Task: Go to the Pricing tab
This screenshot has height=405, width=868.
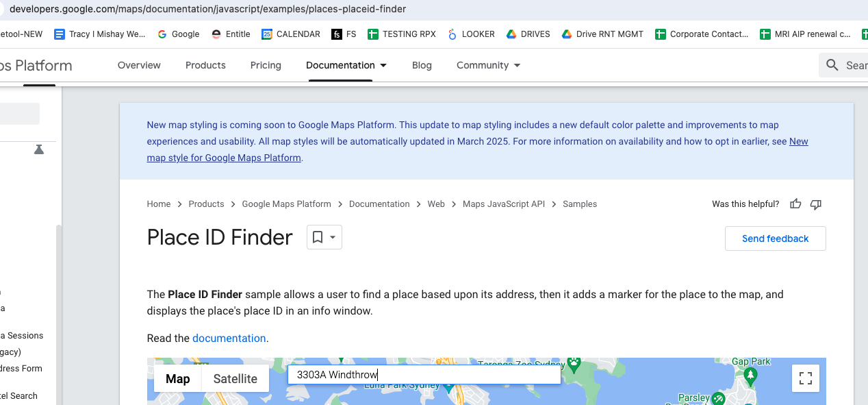Action: 266,65
